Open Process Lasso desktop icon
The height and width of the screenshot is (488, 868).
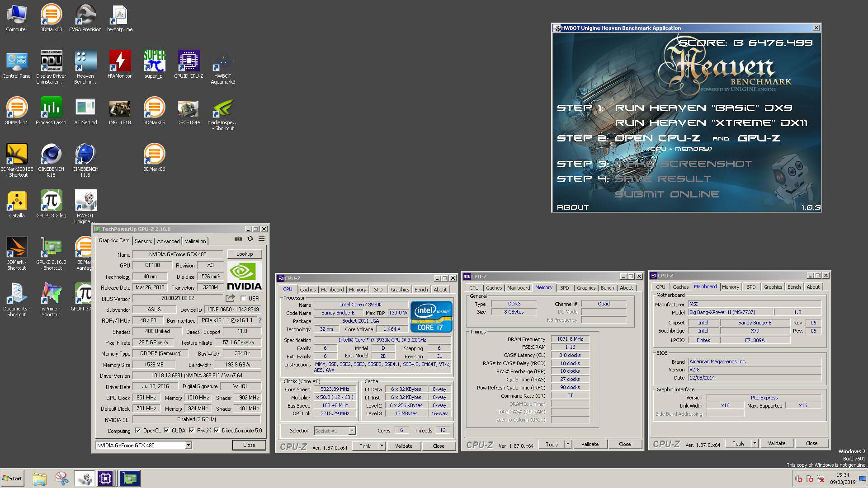(x=51, y=111)
